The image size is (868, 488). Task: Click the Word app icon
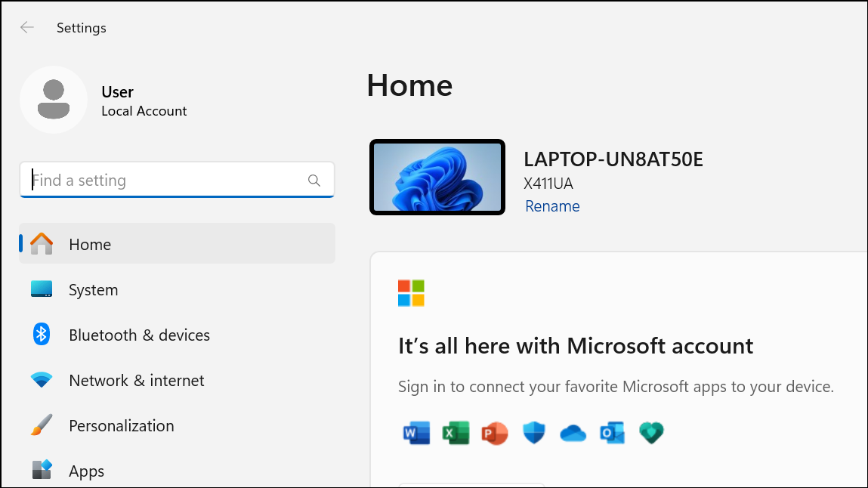[416, 433]
